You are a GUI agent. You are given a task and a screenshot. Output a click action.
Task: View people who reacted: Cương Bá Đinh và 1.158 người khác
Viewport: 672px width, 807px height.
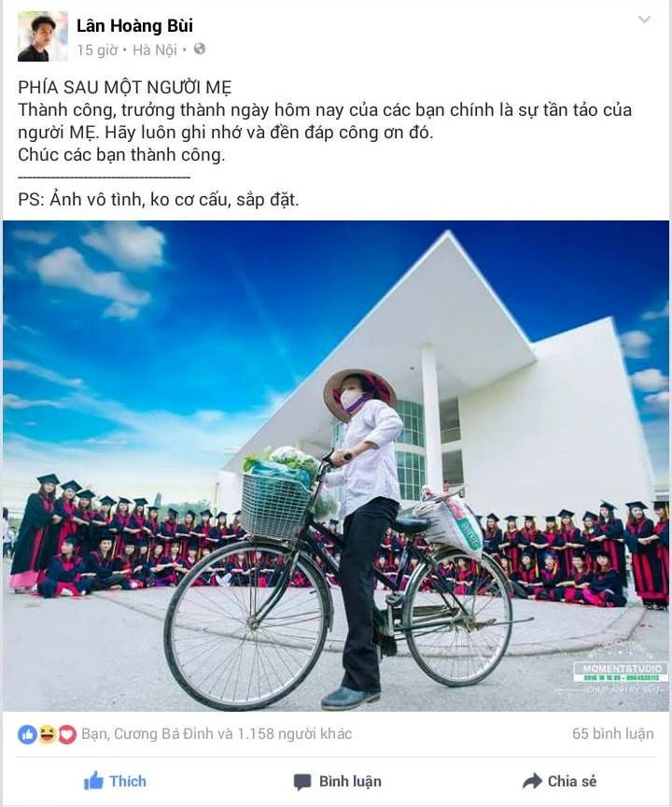217,734
